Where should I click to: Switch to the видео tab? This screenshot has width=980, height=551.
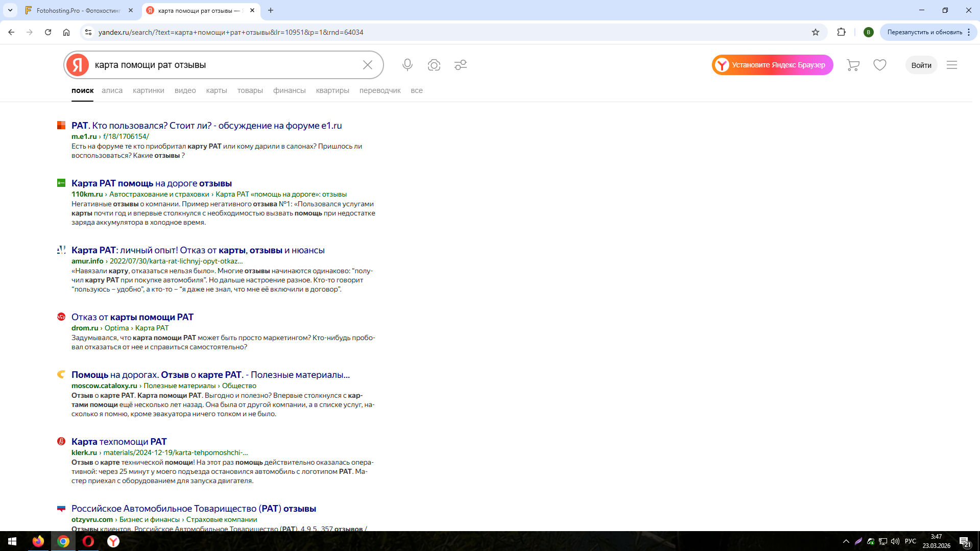coord(185,90)
